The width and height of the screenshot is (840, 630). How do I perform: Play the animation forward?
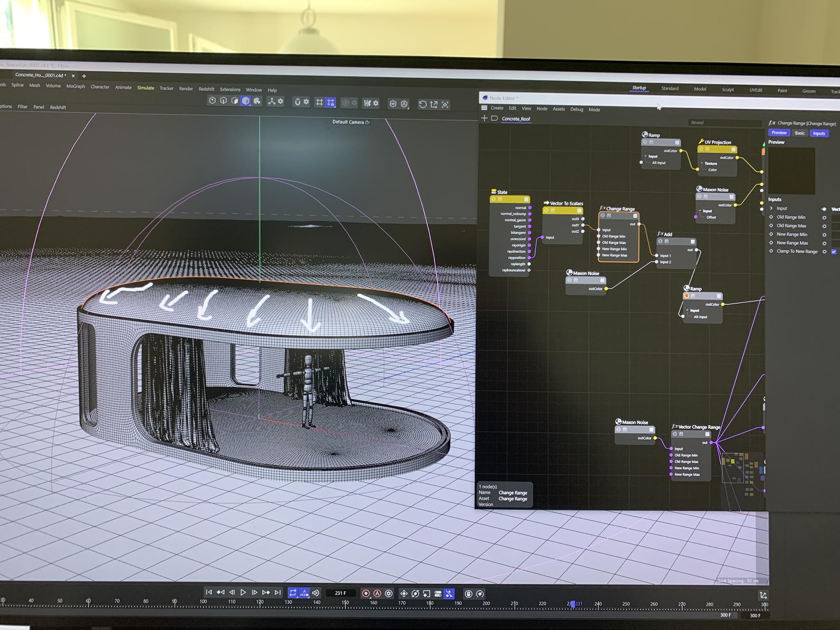pos(243,592)
